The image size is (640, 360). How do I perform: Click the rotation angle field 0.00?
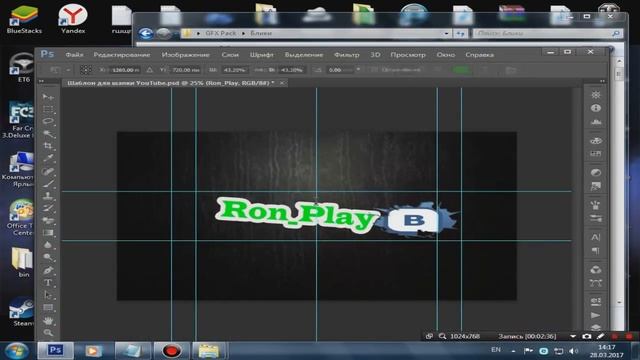pos(341,70)
